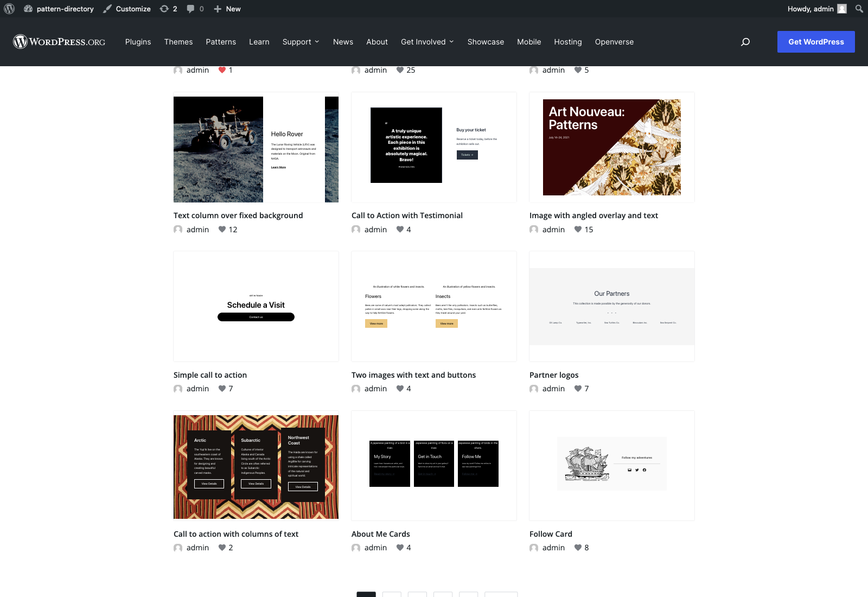The width and height of the screenshot is (868, 597).
Task: Open site search magnifier in header
Action: [x=745, y=42]
